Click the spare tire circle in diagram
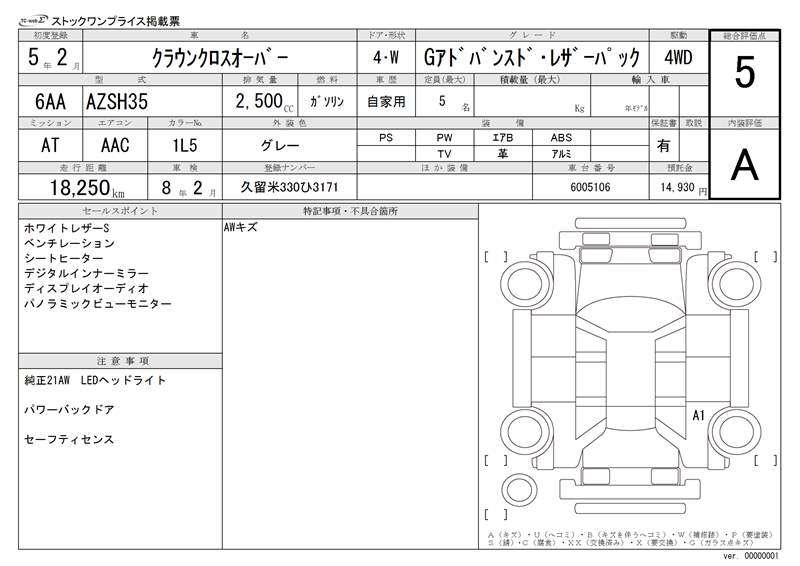The image size is (800, 566). coord(519,491)
